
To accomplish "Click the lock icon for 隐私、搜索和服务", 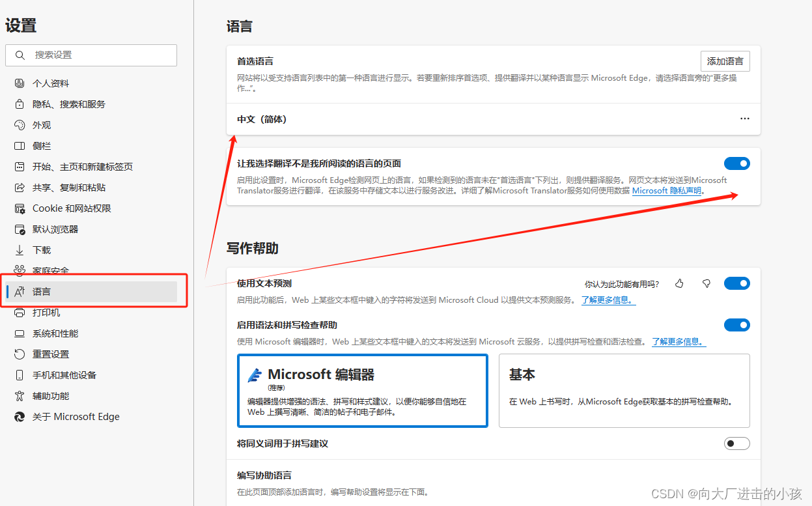I will [x=20, y=104].
